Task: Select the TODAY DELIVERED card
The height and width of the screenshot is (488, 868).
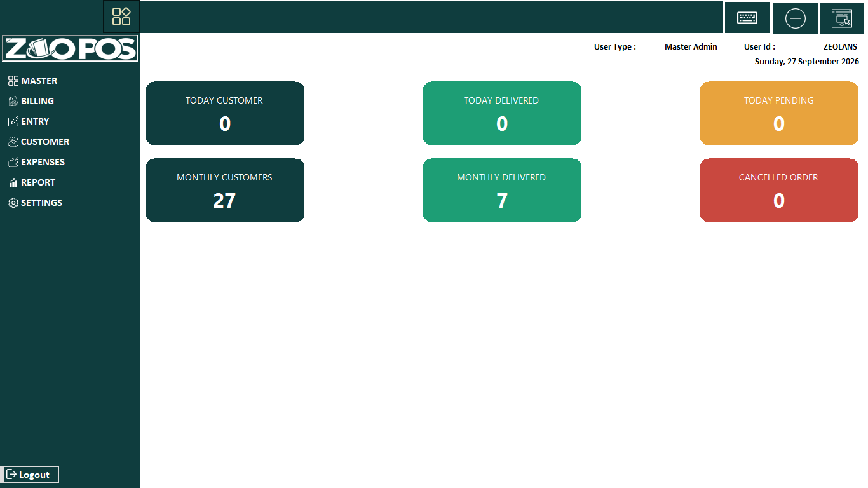Action: [x=502, y=113]
